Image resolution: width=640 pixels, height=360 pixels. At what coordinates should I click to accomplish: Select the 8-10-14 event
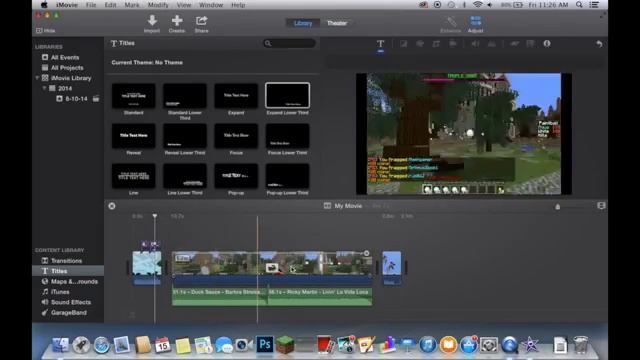pyautogui.click(x=76, y=99)
